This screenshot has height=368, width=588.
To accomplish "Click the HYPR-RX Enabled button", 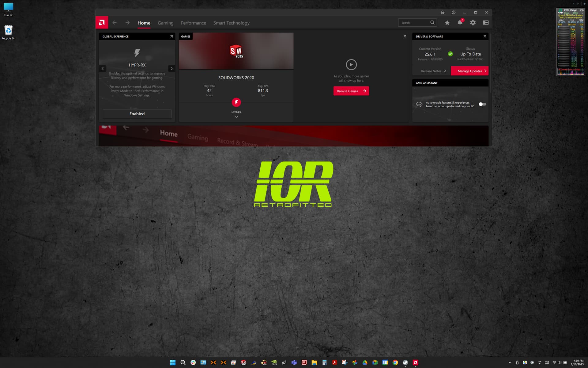I will point(137,114).
